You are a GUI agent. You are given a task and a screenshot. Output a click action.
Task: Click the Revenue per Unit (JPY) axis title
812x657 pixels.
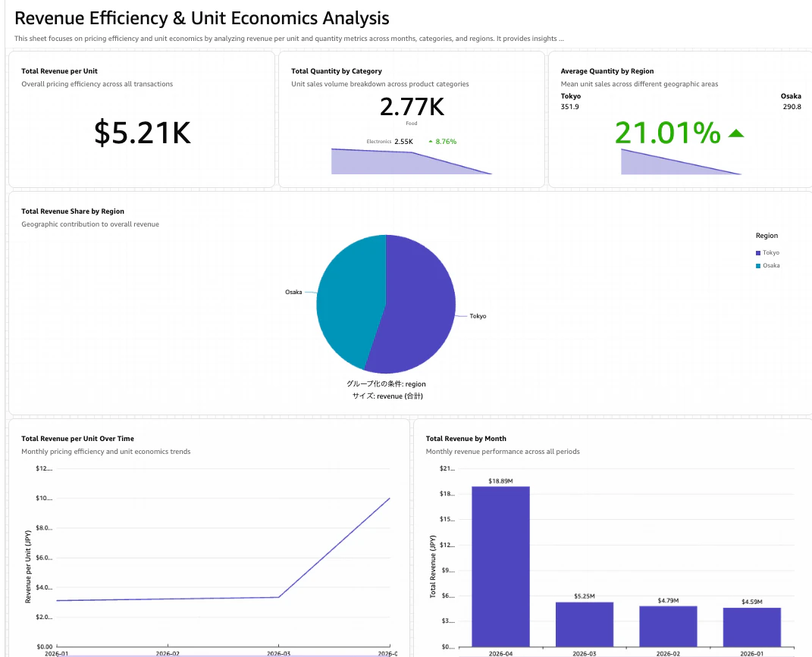click(28, 566)
